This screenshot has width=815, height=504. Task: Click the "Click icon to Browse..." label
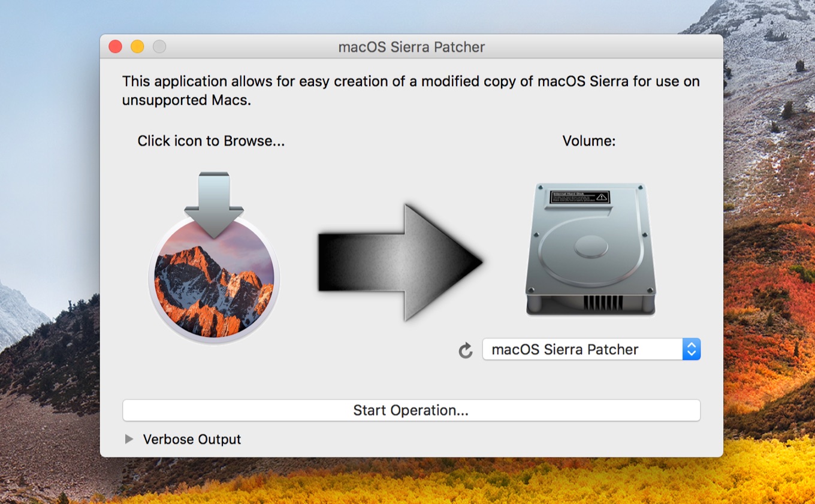211,141
